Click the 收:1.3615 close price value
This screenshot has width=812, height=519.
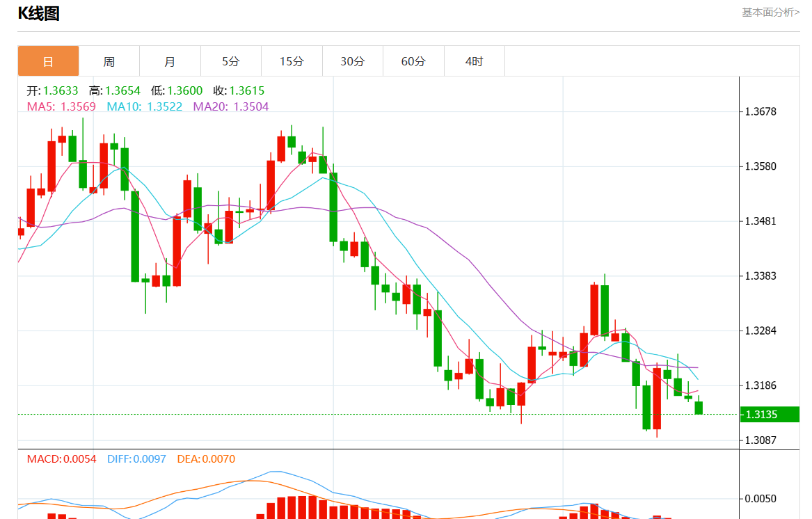(239, 90)
